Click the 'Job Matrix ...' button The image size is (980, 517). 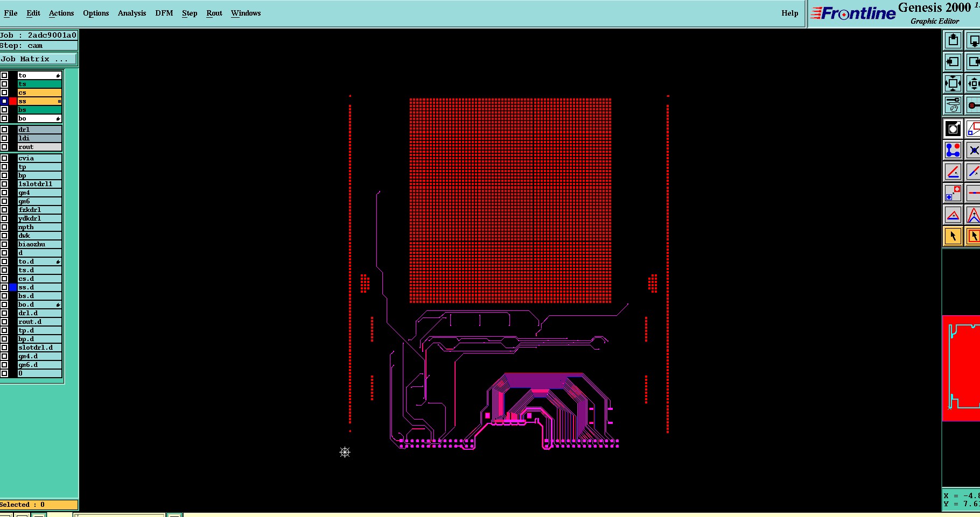click(38, 59)
